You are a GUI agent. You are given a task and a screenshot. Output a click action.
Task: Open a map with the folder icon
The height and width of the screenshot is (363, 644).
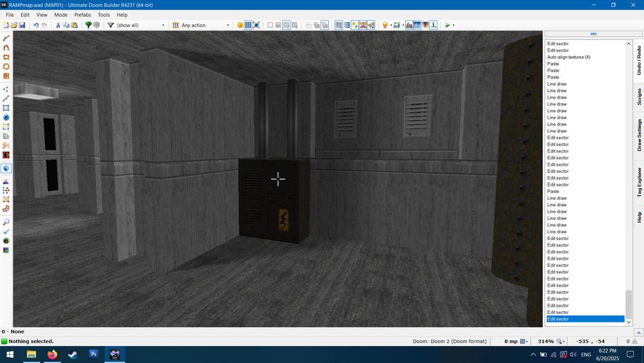pos(14,25)
